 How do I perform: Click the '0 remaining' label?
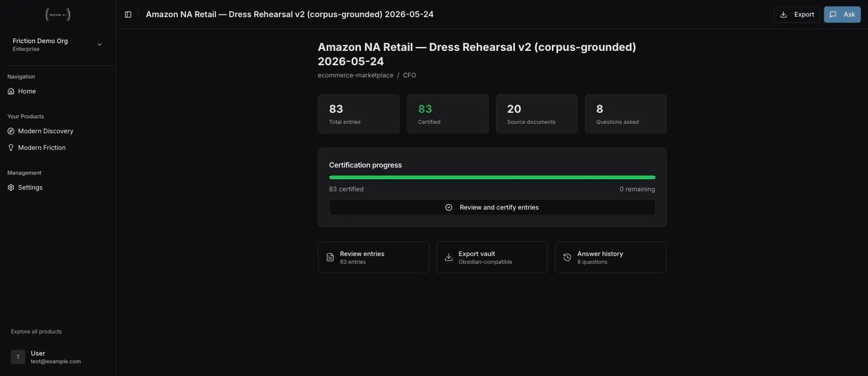(637, 189)
